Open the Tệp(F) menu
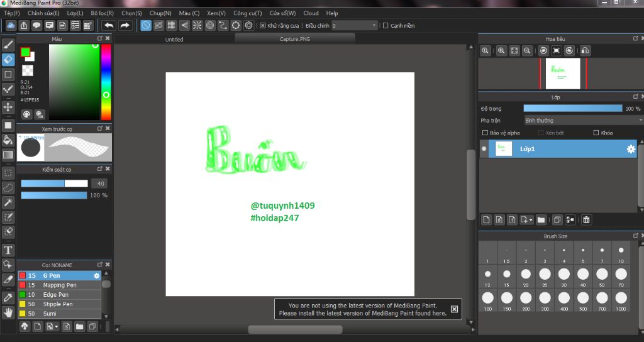This screenshot has height=342, width=644. (x=12, y=13)
